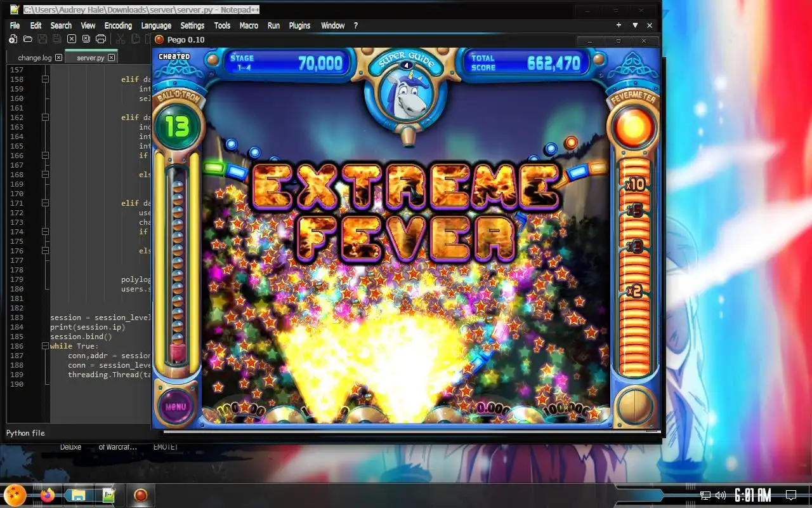Click the New file icon in Notepad++
The height and width of the screenshot is (508, 812).
[x=13, y=39]
